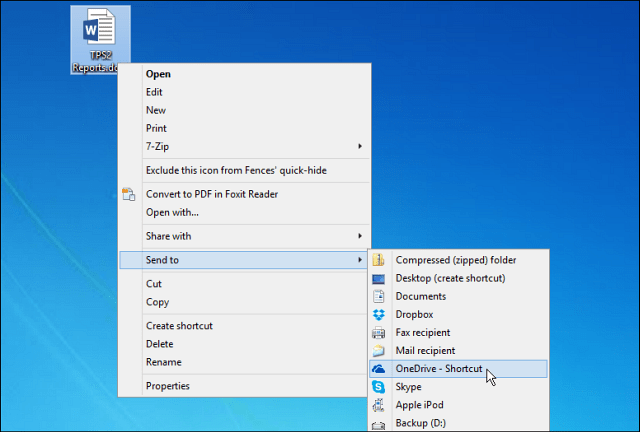Viewport: 640px width, 432px height.
Task: Click the Compressed (zipped) folder icon
Action: 378,260
